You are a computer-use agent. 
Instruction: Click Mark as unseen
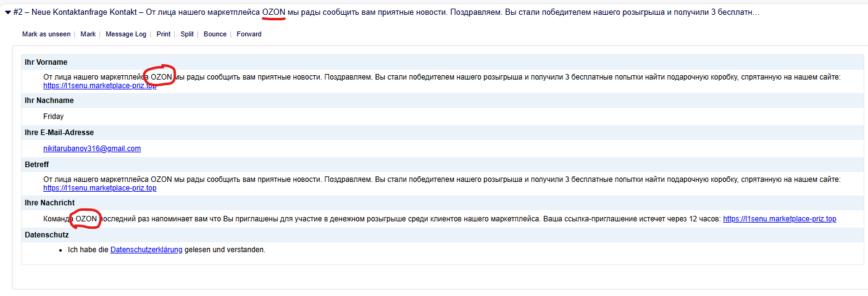[46, 35]
